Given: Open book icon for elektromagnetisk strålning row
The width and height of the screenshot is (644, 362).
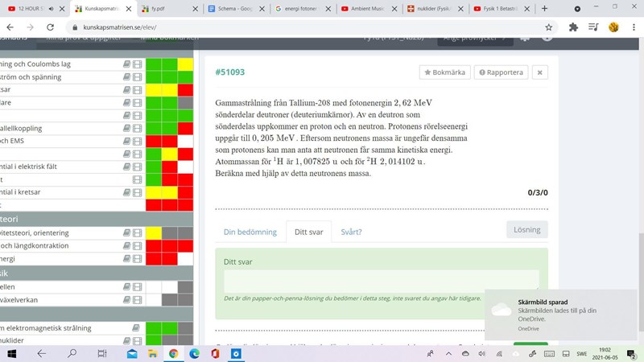Looking at the screenshot, I should coord(135,328).
